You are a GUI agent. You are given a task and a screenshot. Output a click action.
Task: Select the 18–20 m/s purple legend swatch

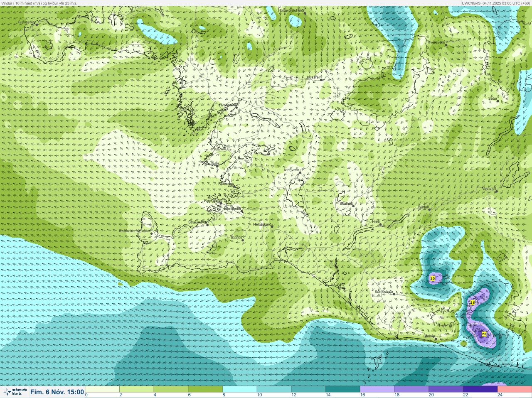coord(411,389)
